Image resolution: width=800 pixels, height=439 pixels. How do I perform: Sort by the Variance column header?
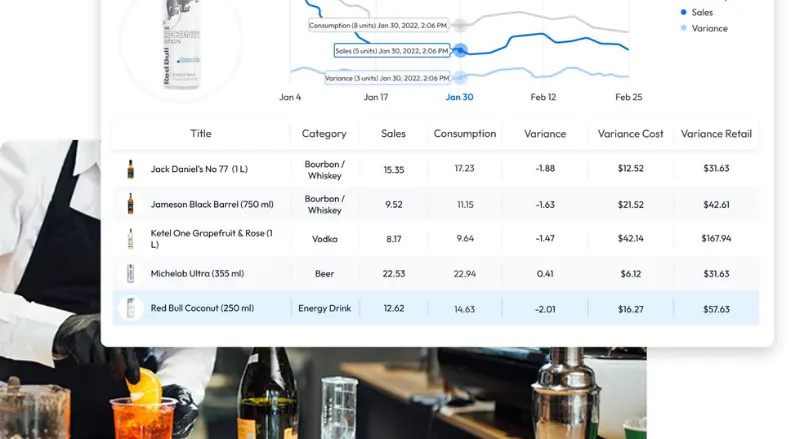pos(545,134)
